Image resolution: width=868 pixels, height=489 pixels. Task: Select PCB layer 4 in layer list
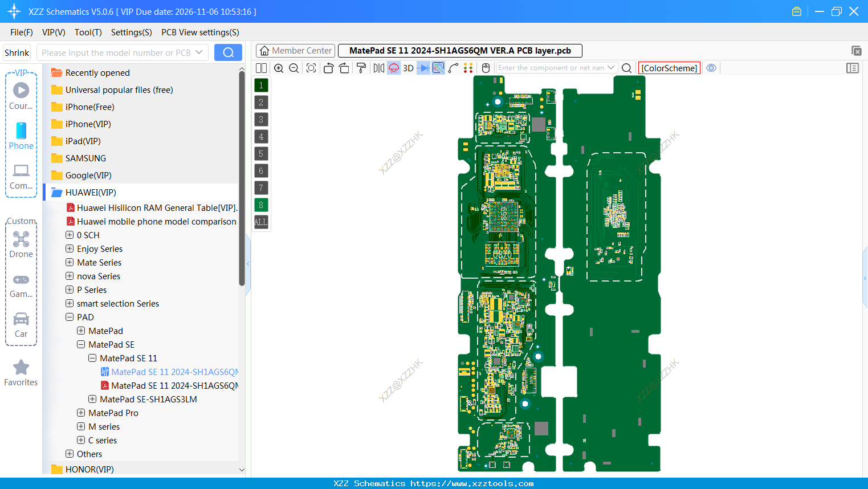click(260, 137)
